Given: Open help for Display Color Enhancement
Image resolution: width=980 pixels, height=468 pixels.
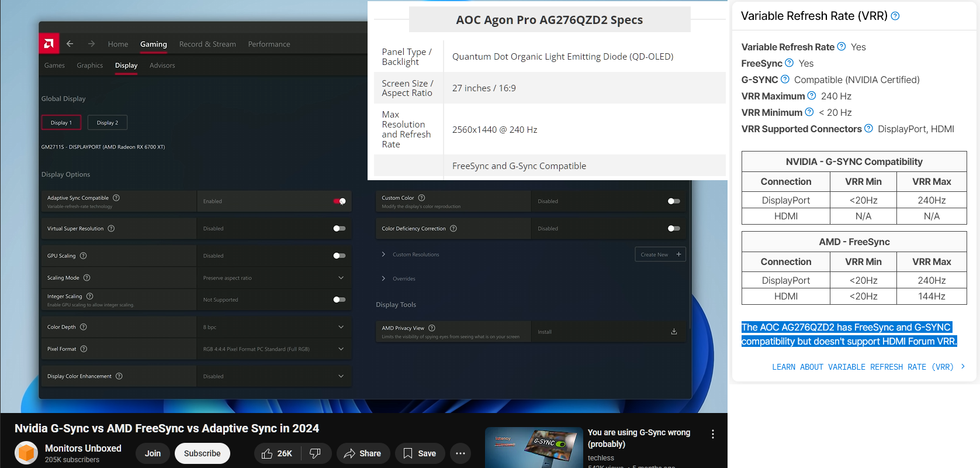Looking at the screenshot, I should 119,376.
